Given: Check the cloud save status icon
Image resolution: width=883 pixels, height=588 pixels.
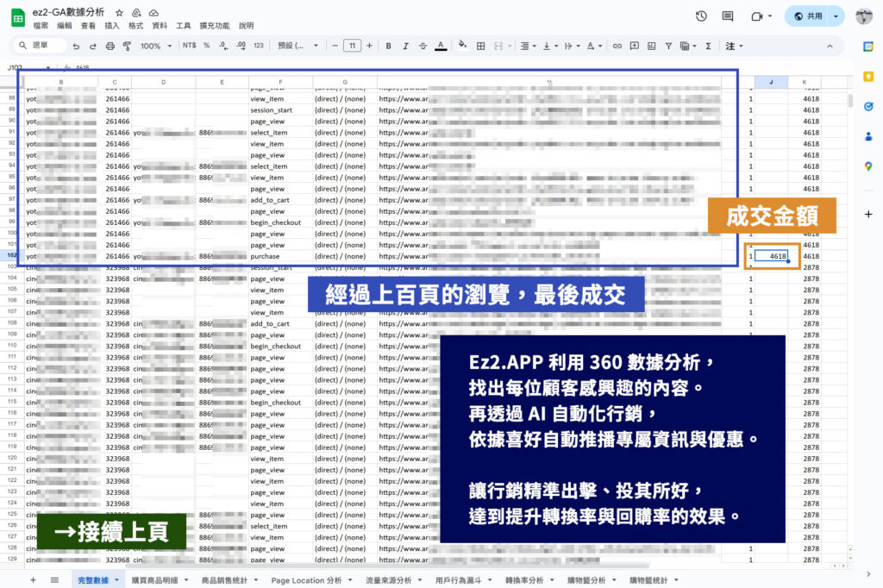Looking at the screenshot, I should [153, 12].
